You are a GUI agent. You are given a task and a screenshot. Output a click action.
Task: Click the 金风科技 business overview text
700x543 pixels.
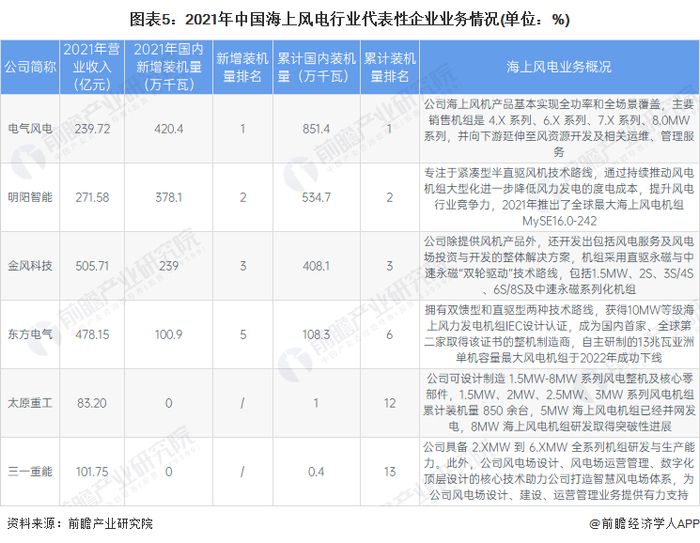click(x=559, y=266)
